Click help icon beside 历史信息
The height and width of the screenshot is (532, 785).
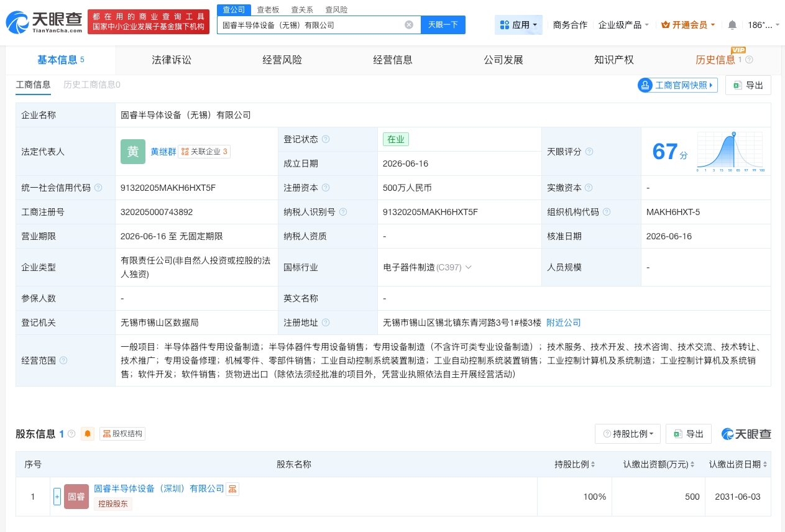[749, 60]
